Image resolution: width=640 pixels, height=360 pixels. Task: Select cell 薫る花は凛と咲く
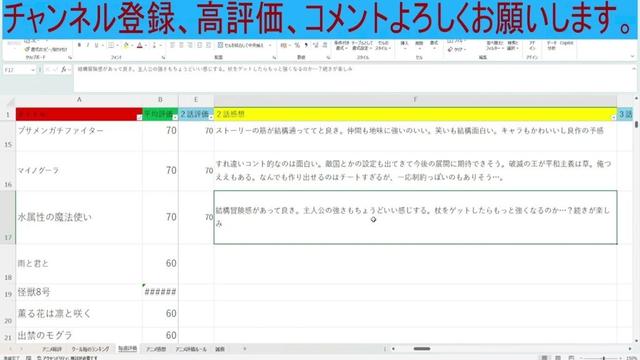pyautogui.click(x=79, y=313)
